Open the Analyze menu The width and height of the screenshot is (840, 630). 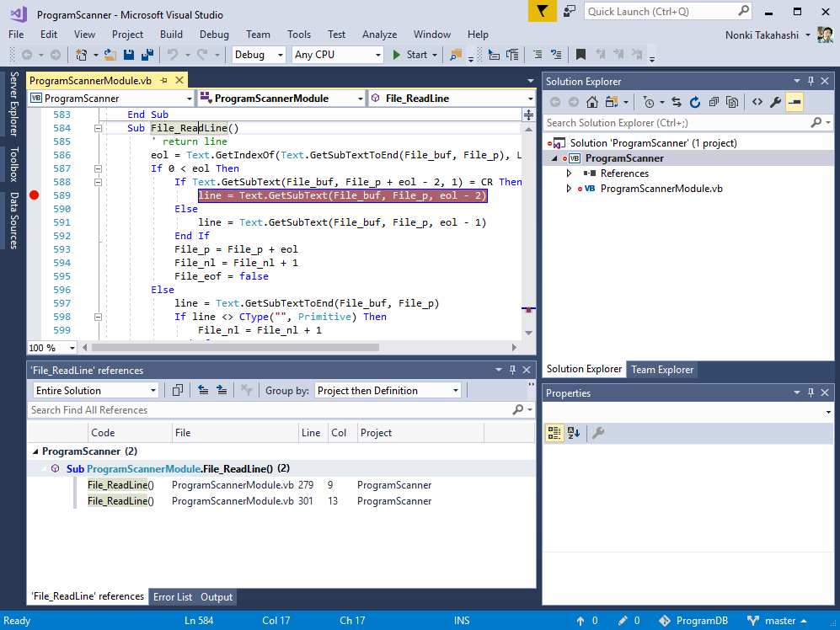tap(379, 35)
